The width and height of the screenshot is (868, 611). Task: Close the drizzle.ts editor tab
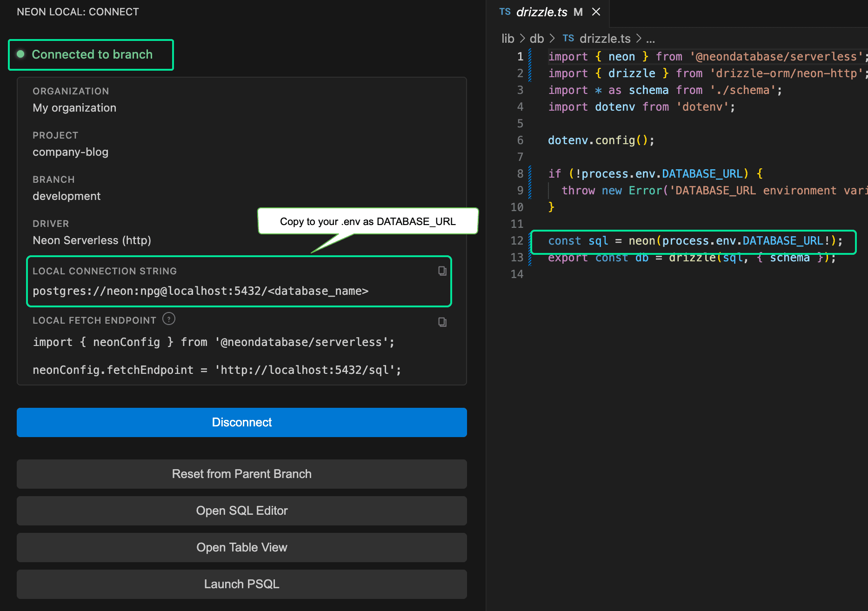596,12
